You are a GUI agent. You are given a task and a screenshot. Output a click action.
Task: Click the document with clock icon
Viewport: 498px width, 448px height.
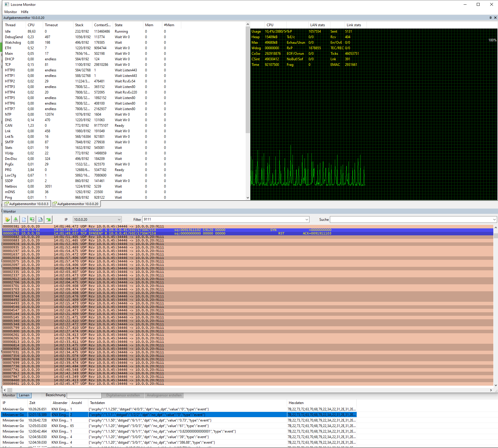pos(40,220)
